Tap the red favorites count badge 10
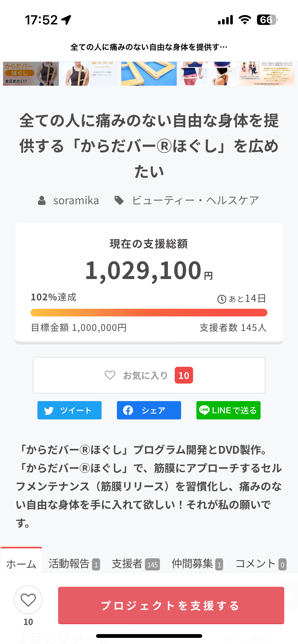This screenshot has height=644, width=298. pos(184,375)
